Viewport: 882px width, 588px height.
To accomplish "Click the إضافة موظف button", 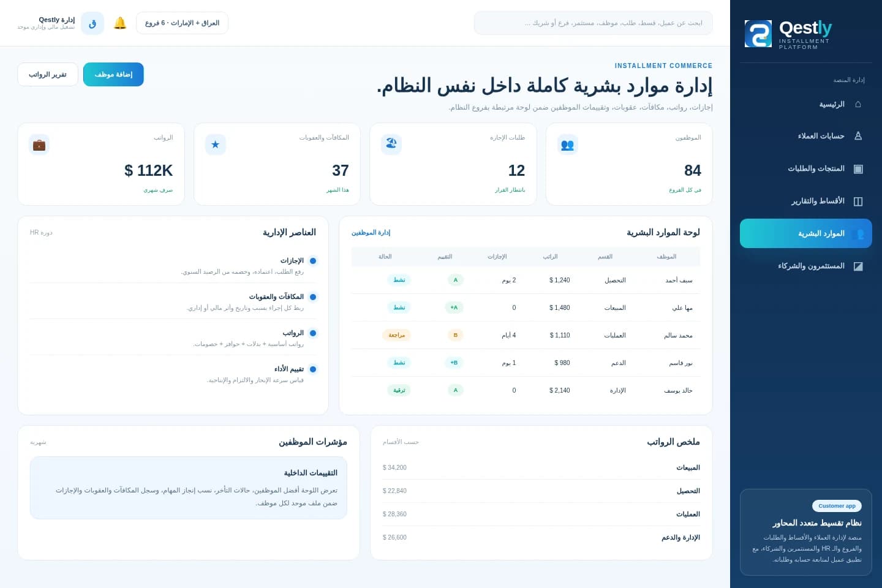I will coord(113,74).
